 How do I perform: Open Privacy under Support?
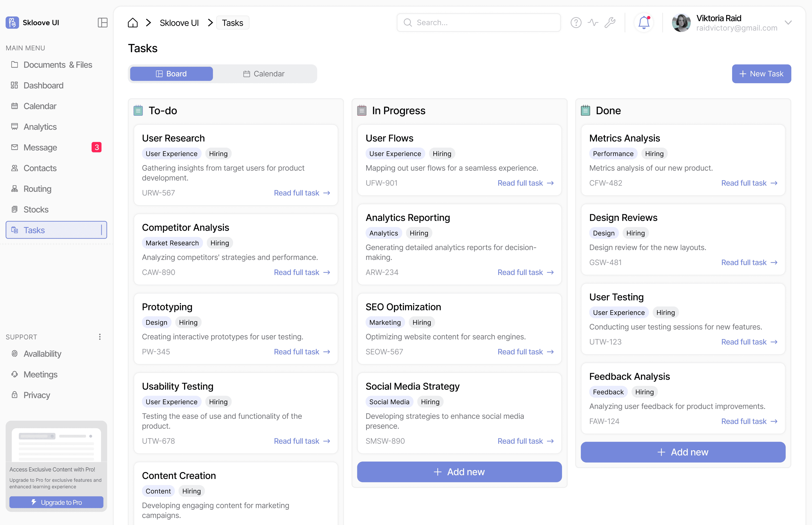[56, 395]
